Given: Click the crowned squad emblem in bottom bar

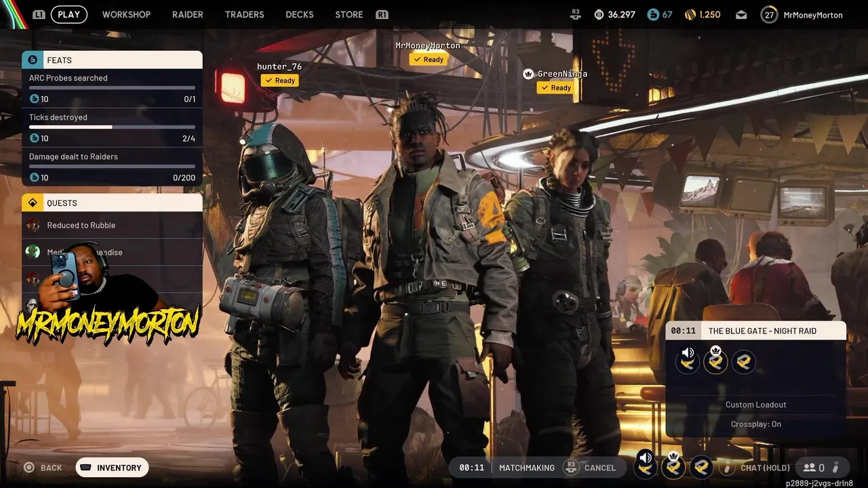Looking at the screenshot, I should (x=673, y=467).
